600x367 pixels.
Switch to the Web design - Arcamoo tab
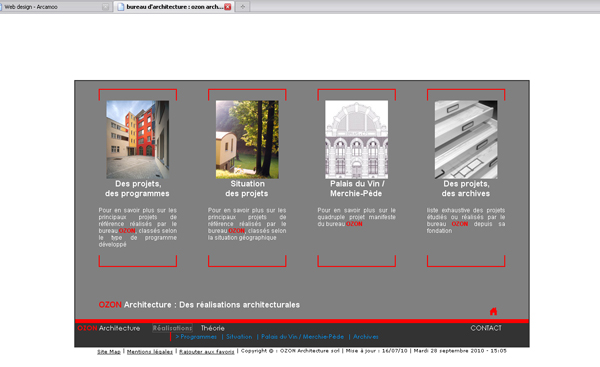point(54,7)
